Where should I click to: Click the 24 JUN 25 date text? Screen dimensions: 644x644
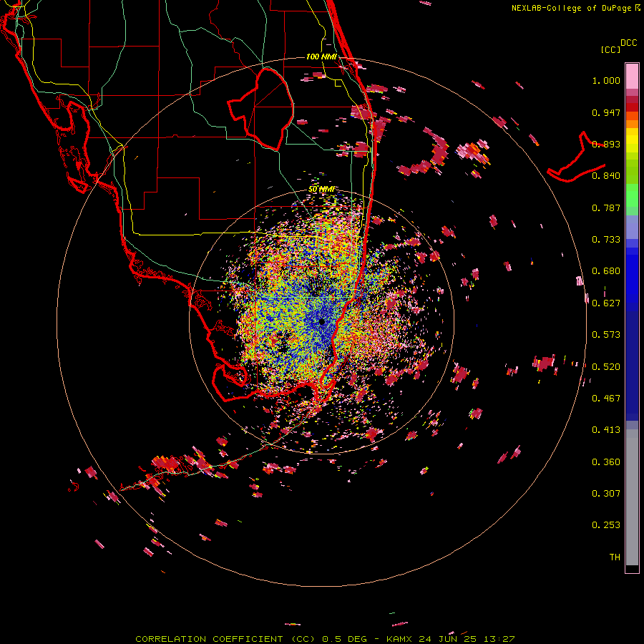(x=449, y=639)
